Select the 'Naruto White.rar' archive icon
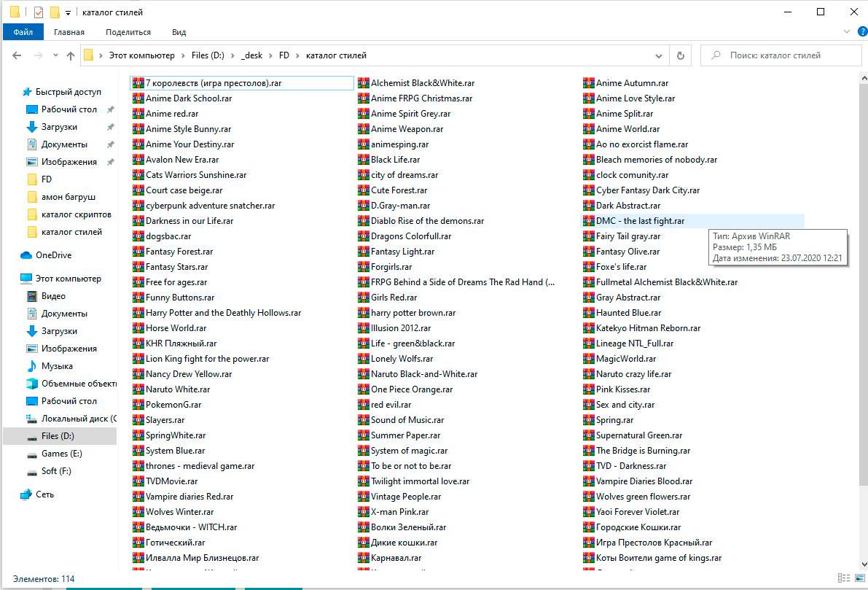This screenshot has width=868, height=590. (138, 389)
